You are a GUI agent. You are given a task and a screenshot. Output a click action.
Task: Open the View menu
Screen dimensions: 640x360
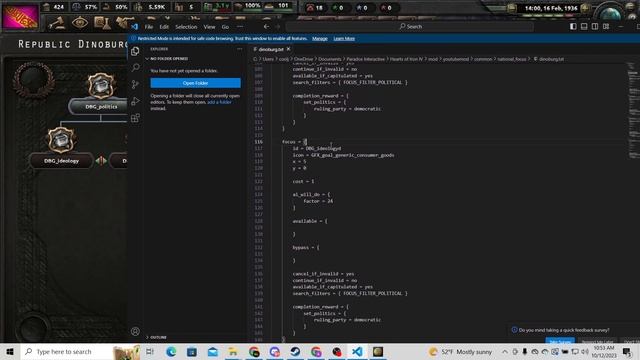(209, 27)
